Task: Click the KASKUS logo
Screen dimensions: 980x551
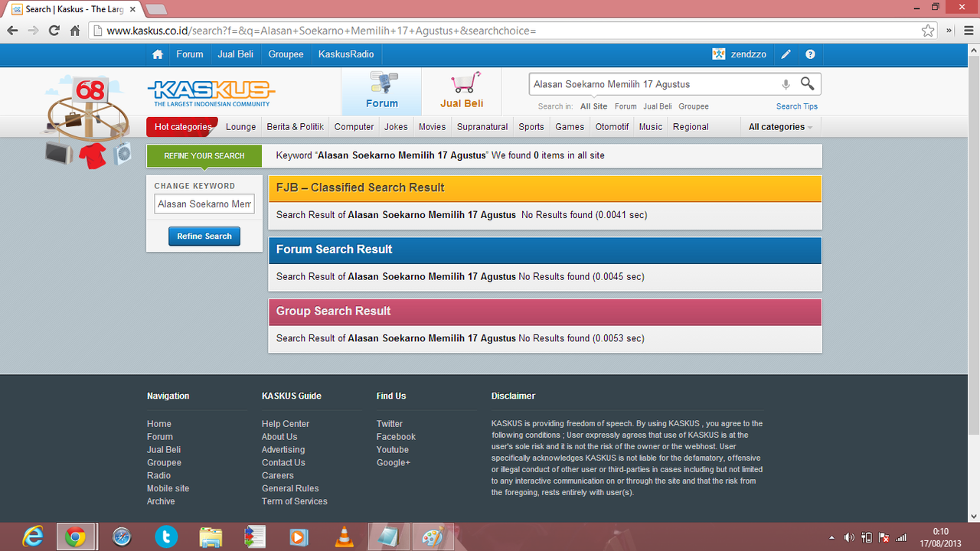Action: coord(211,93)
